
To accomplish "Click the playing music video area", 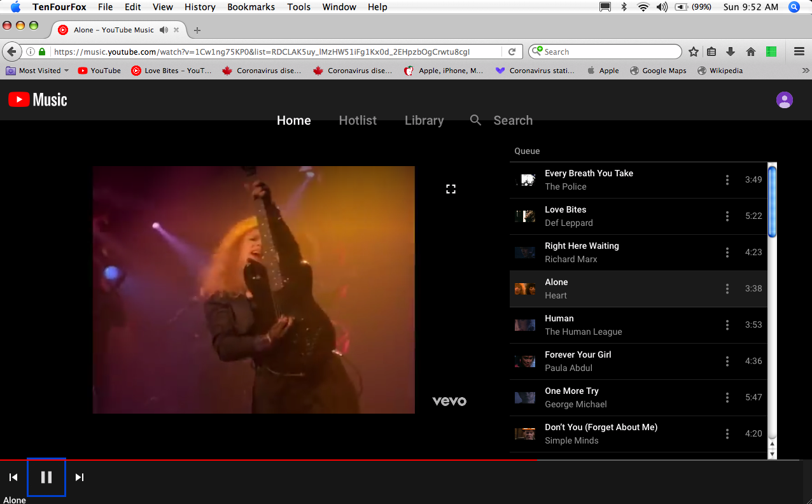I will (x=254, y=290).
